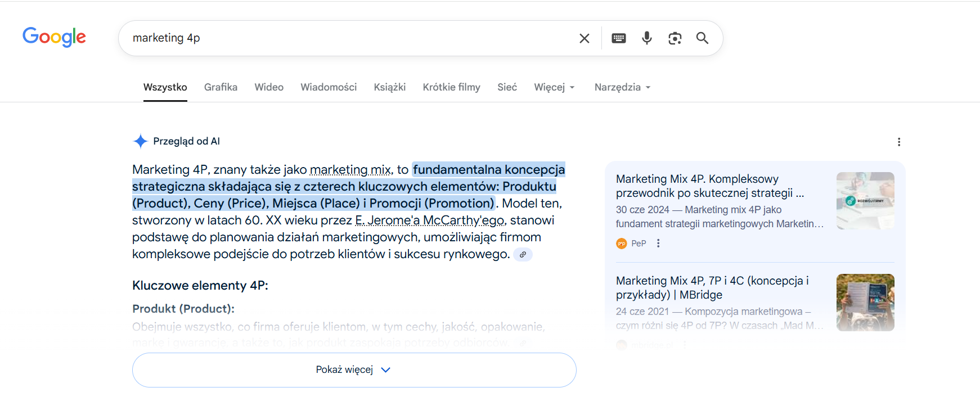Go to the Wiadomości tab
The width and height of the screenshot is (980, 401).
329,87
